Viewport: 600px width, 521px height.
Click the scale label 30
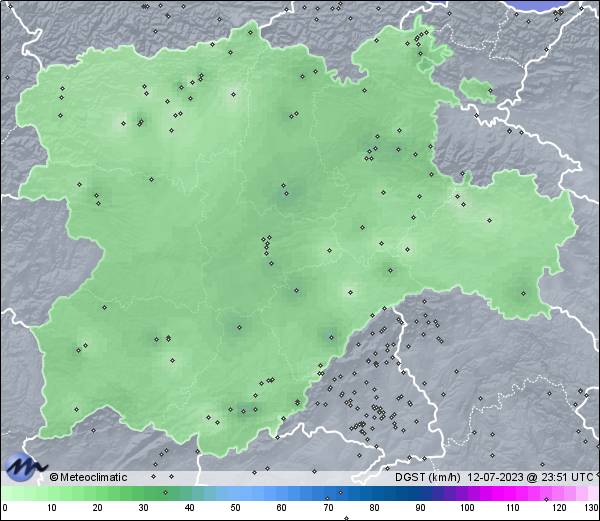click(x=143, y=508)
